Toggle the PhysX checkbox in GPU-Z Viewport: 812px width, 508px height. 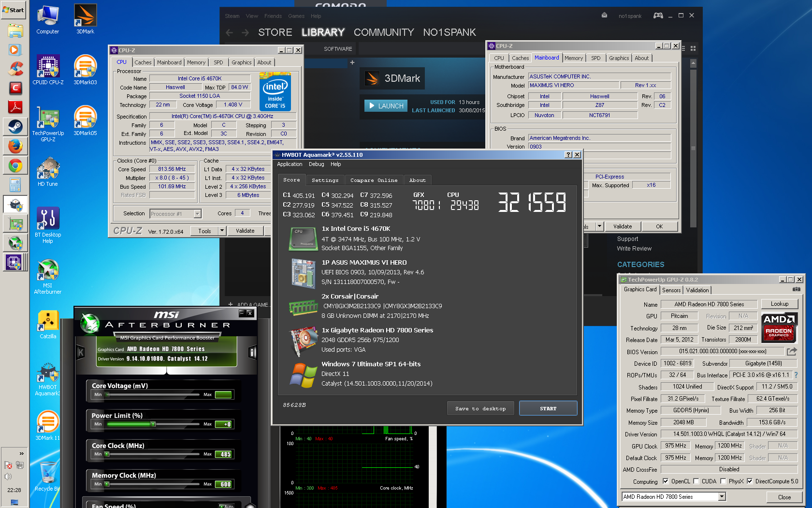(x=723, y=481)
